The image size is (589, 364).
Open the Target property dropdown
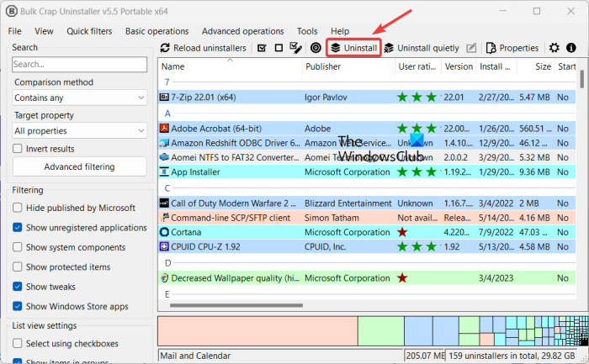point(79,131)
